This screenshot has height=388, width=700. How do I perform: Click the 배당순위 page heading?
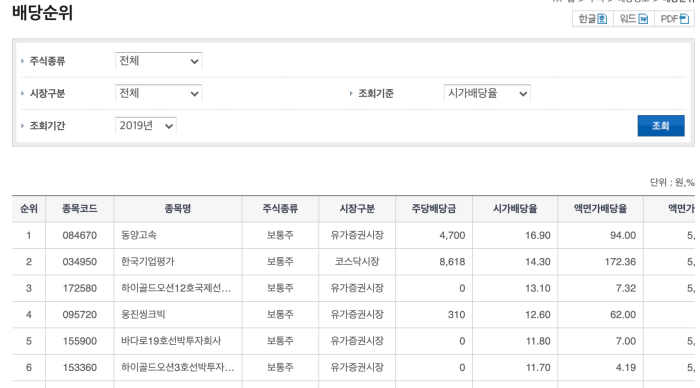click(42, 13)
